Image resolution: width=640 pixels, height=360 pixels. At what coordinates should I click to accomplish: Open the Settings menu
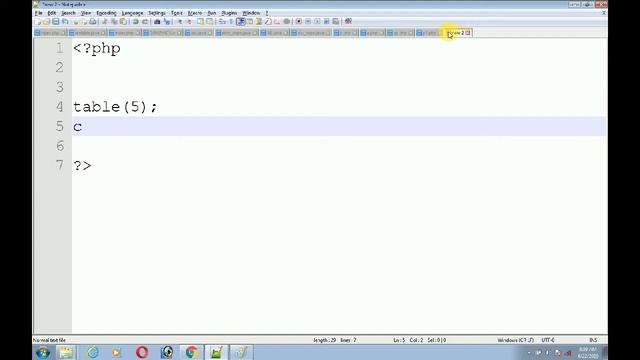point(157,13)
